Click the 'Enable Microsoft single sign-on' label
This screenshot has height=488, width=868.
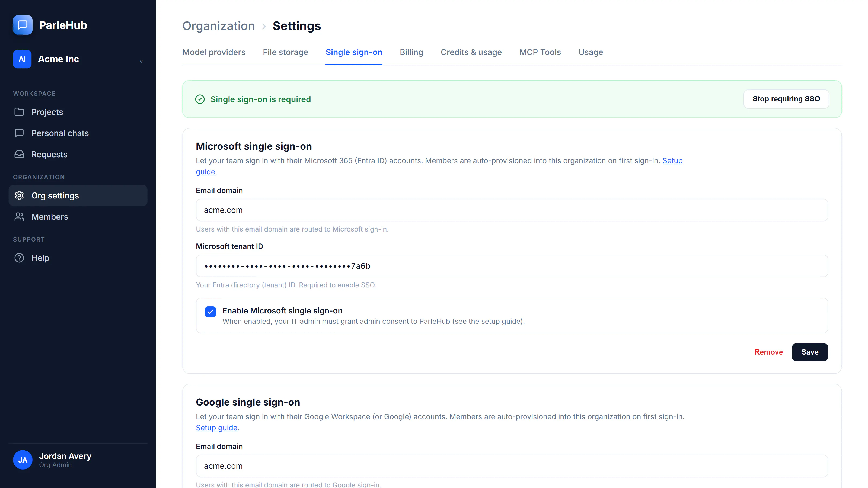[282, 310]
